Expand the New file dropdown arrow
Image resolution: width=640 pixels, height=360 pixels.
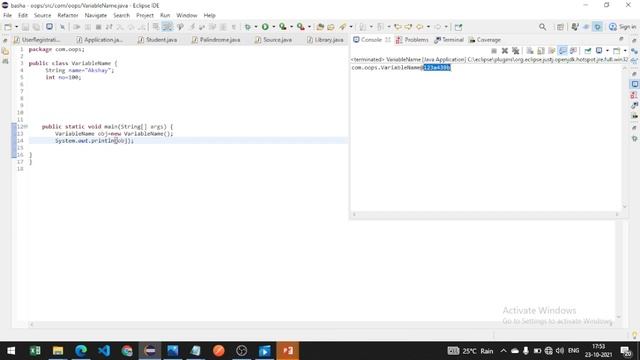coord(16,27)
